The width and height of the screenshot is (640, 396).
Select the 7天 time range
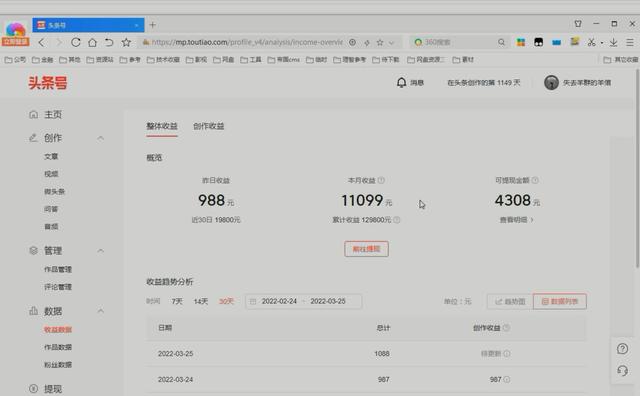coord(177,301)
